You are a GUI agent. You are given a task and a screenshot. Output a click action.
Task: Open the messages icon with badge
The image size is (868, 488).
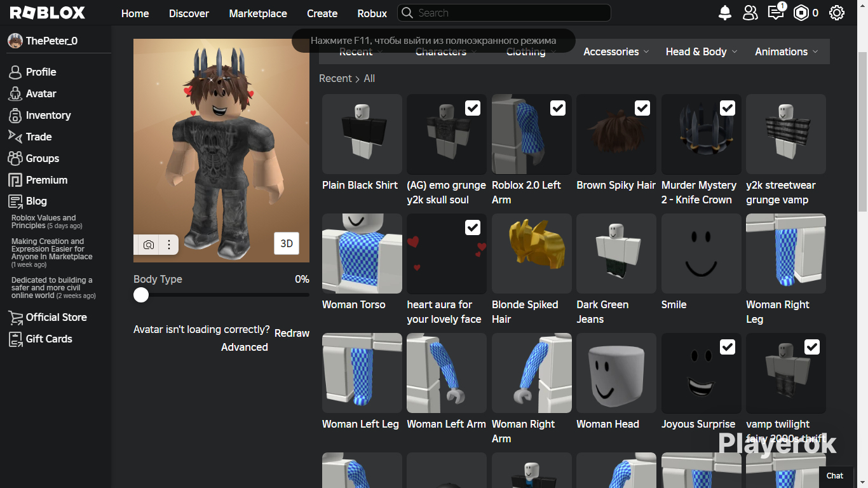coord(776,11)
